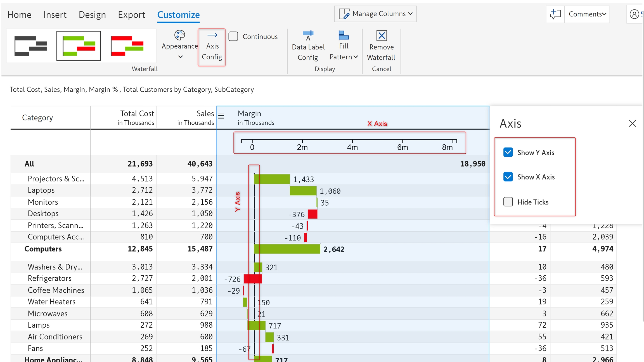644x362 pixels.
Task: Click the Axis Config arrow icon
Action: pos(212,35)
